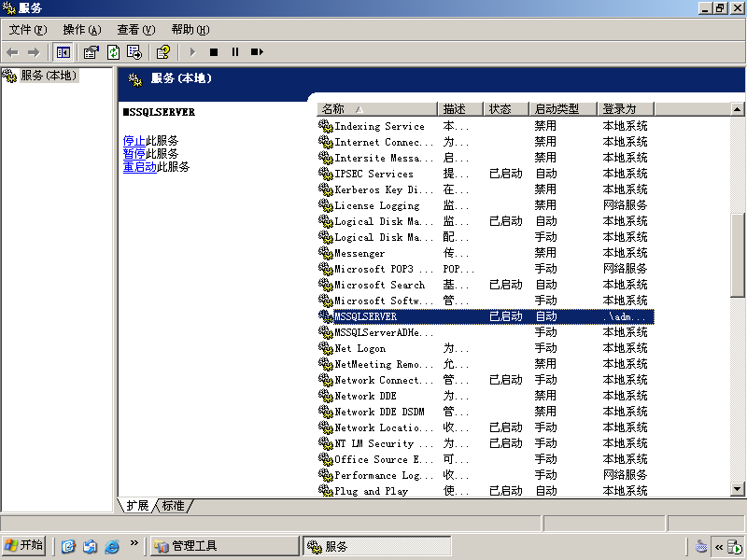747x560 pixels.
Task: Click the vertical scrollbar thumb
Action: click(737, 256)
